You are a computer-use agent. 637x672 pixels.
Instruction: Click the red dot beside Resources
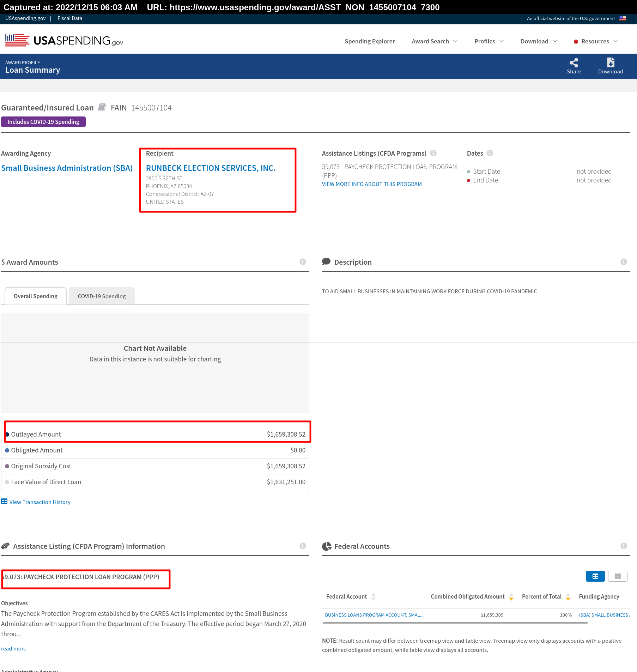(x=576, y=42)
